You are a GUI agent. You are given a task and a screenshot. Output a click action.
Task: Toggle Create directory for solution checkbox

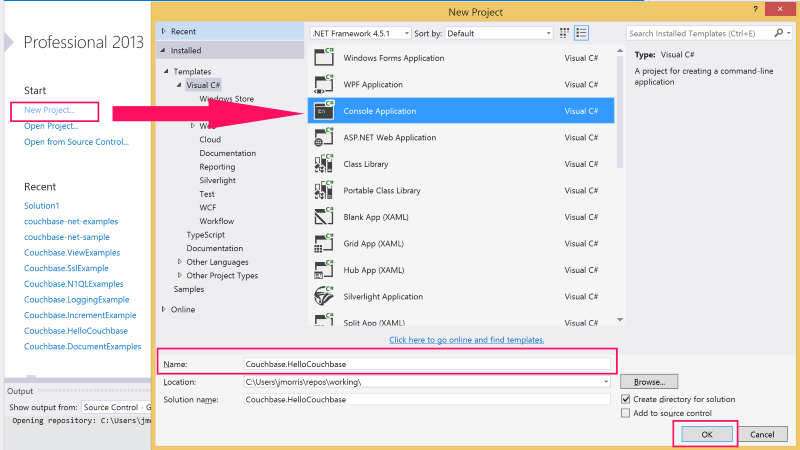click(626, 399)
